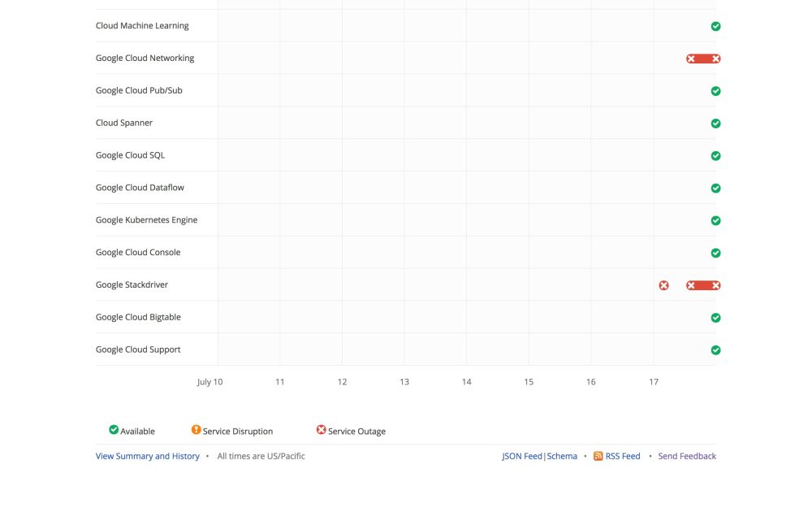This screenshot has width=812, height=508.
Task: Click the Available checkmark for Google Cloud SQL
Action: [715, 155]
